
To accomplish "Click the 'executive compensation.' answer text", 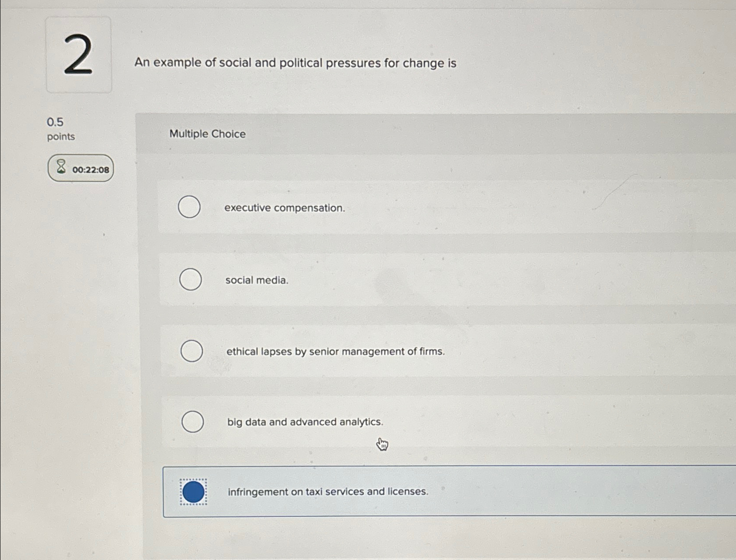I will click(285, 208).
